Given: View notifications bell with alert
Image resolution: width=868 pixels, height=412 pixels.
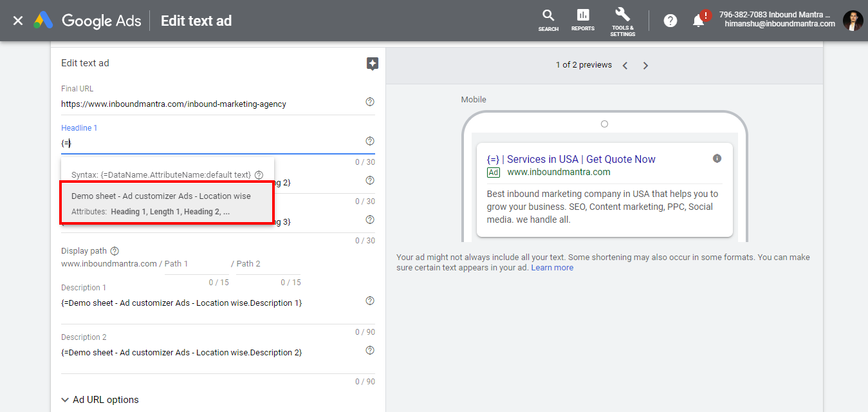Looking at the screenshot, I should pyautogui.click(x=699, y=20).
